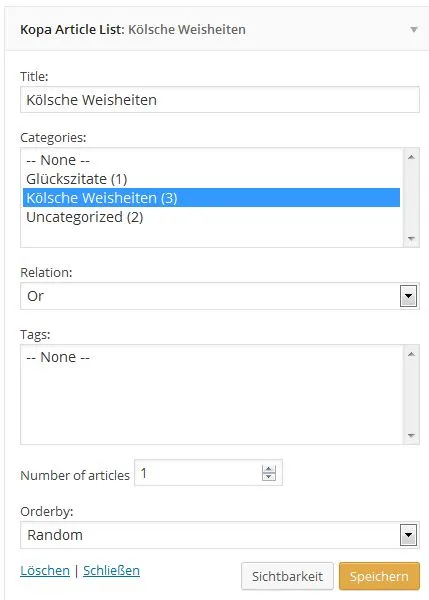The height and width of the screenshot is (600, 429).
Task: Click Categories list scroll down arrow
Action: point(411,238)
